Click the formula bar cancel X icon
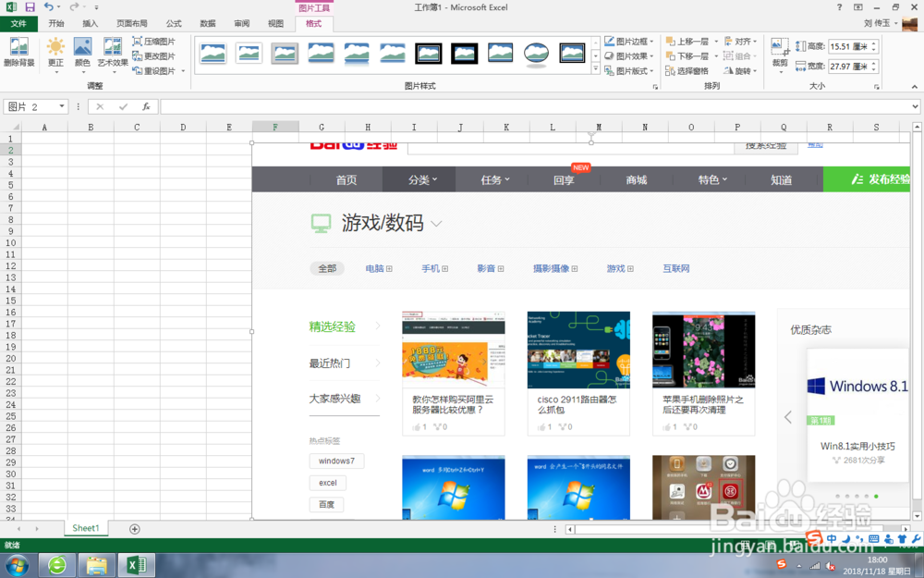Viewport: 924px width, 578px height. pos(100,106)
